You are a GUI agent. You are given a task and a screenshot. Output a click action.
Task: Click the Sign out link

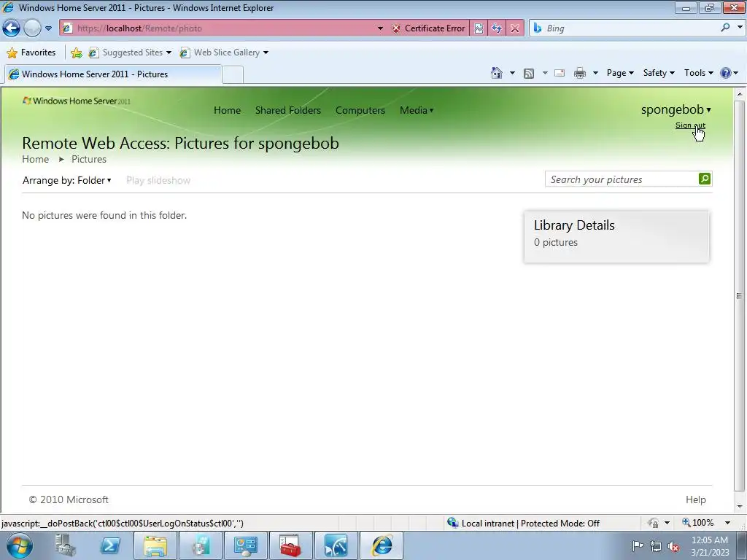[690, 125]
